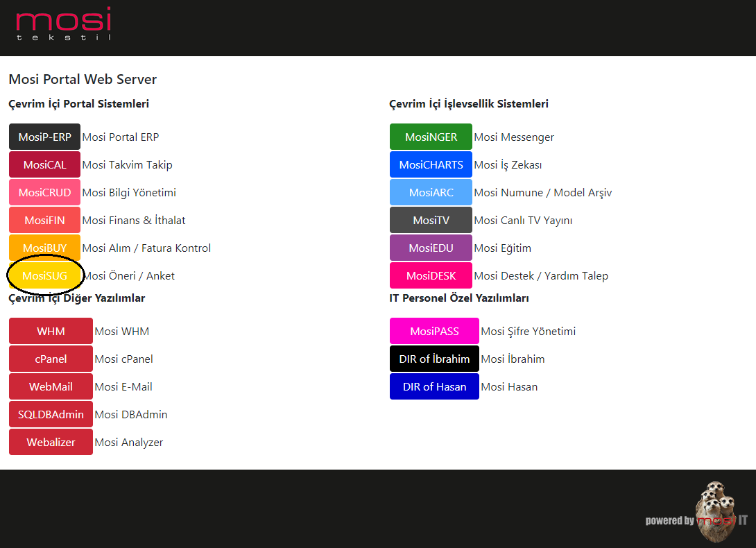Click the 'Mosi Numune / Model Arşiv' text
The height and width of the screenshot is (548, 756).
click(x=543, y=192)
